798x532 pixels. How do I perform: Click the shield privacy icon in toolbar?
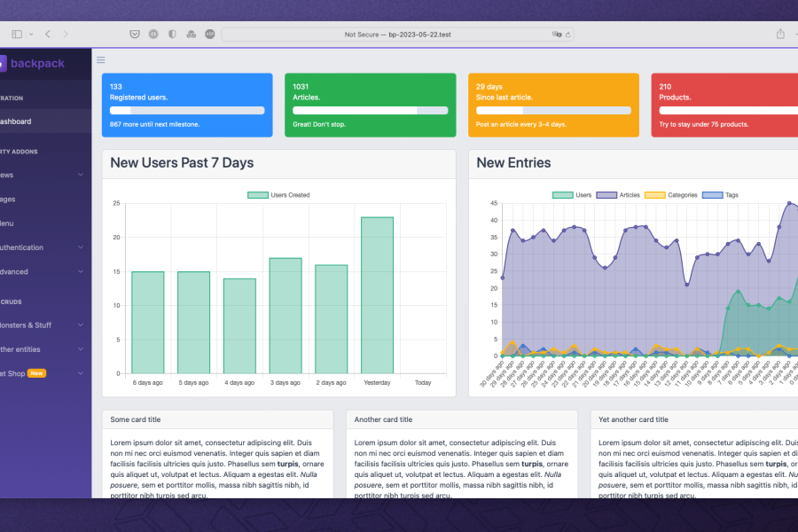click(172, 34)
